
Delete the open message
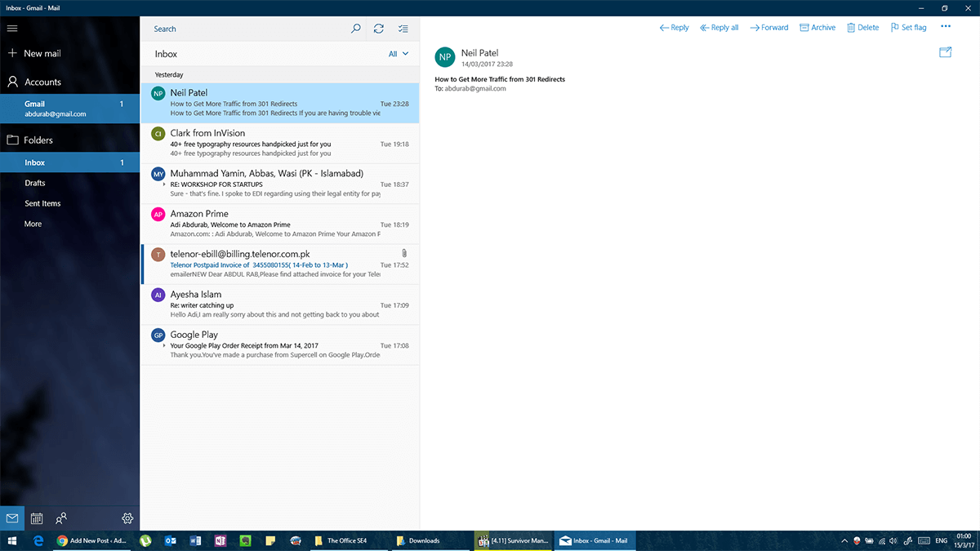click(862, 28)
